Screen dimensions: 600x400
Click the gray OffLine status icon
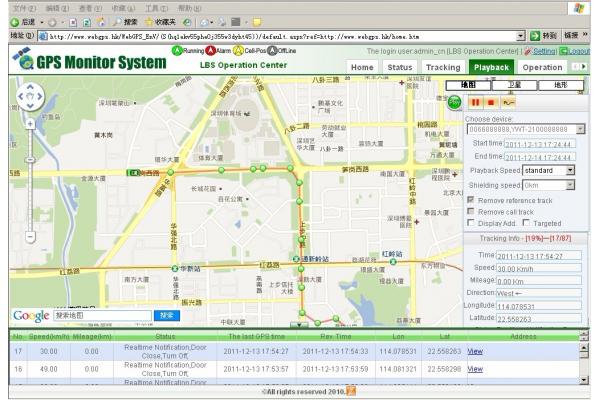pyautogui.click(x=272, y=51)
